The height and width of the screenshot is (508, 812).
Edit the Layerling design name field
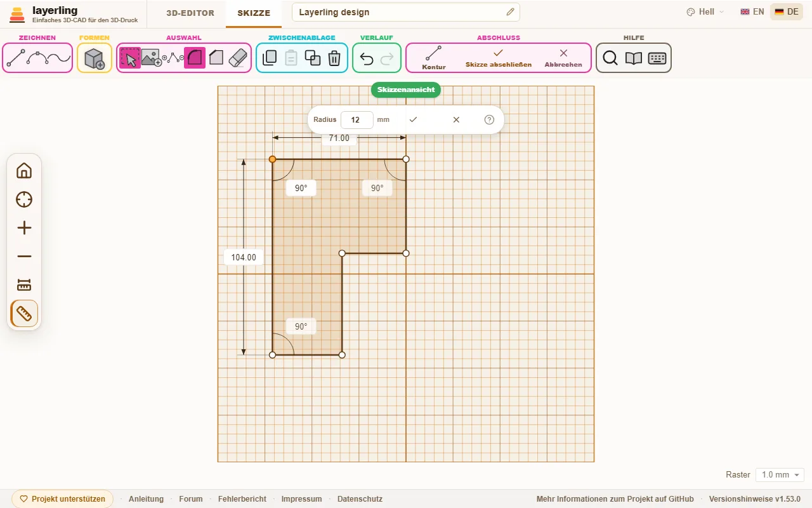(406, 12)
